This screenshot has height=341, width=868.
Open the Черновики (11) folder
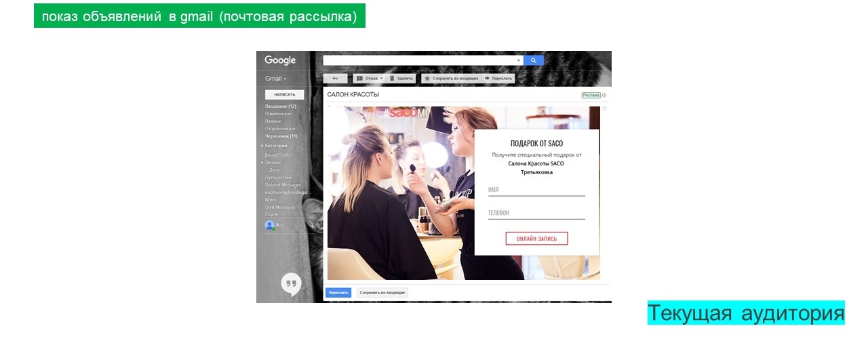pos(281,136)
